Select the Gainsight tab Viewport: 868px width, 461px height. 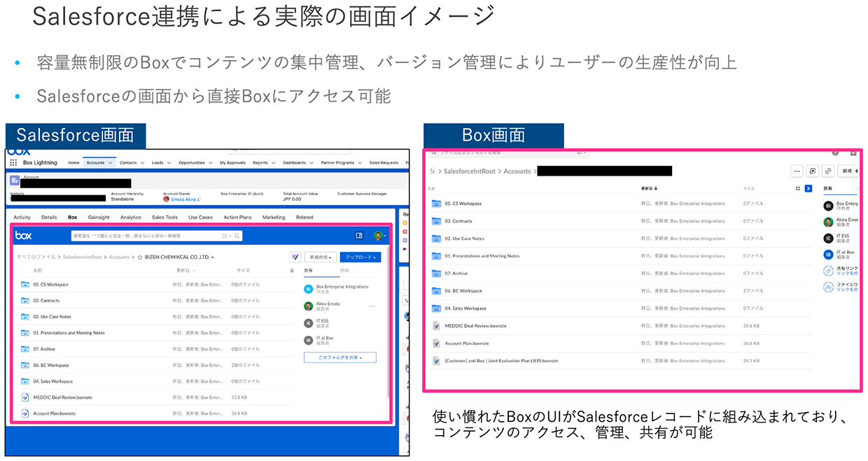99,218
